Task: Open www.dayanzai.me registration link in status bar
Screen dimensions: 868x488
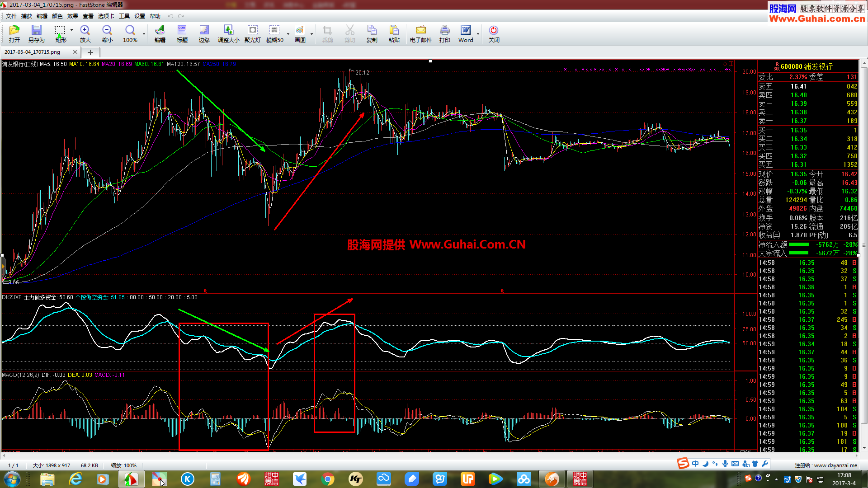Action: [835, 465]
